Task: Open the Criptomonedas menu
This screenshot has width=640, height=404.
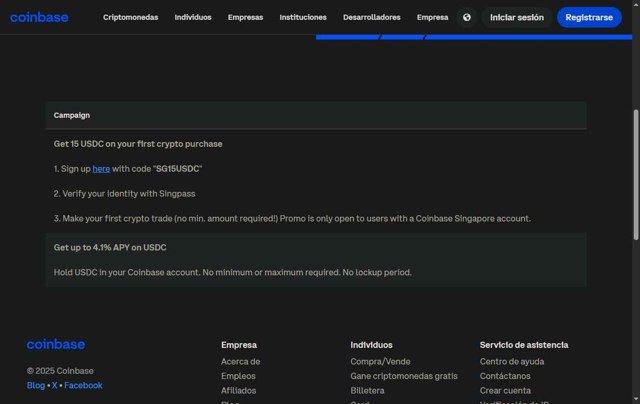Action: (x=131, y=18)
